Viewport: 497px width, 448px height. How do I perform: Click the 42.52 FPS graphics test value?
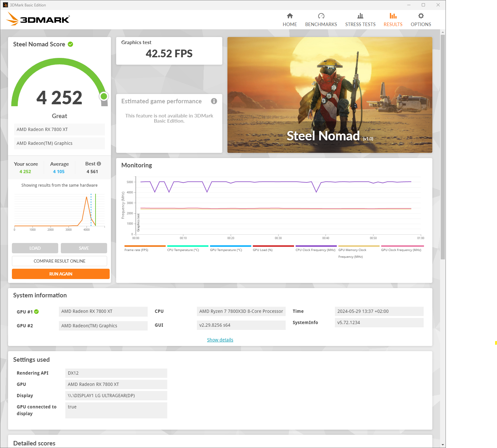[169, 54]
